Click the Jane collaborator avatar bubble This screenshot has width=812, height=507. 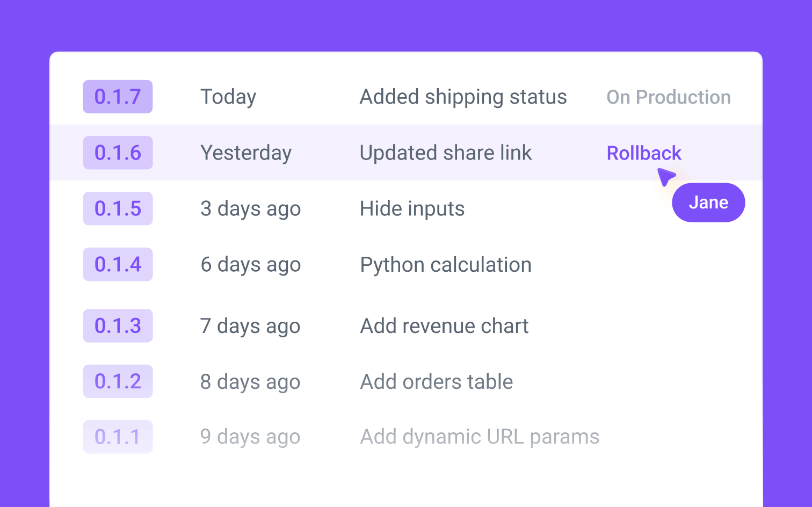click(x=708, y=202)
